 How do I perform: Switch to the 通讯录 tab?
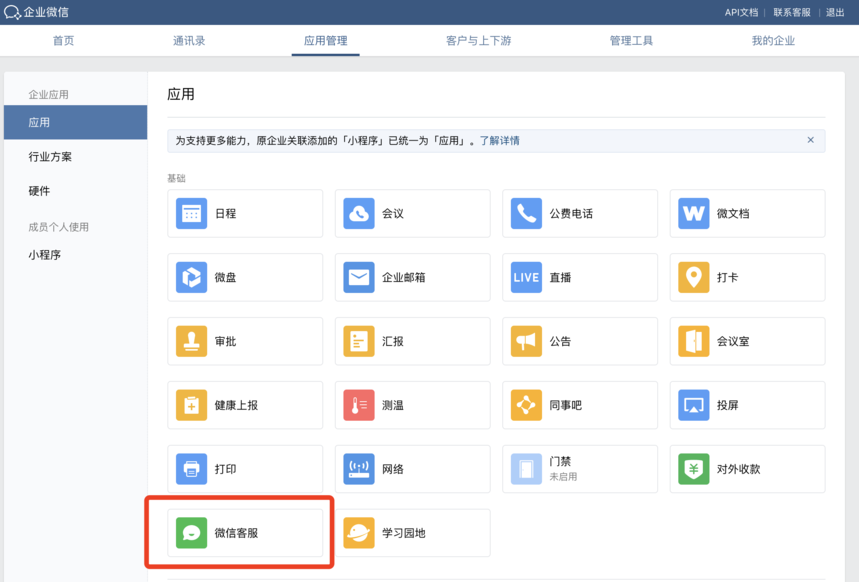click(189, 41)
